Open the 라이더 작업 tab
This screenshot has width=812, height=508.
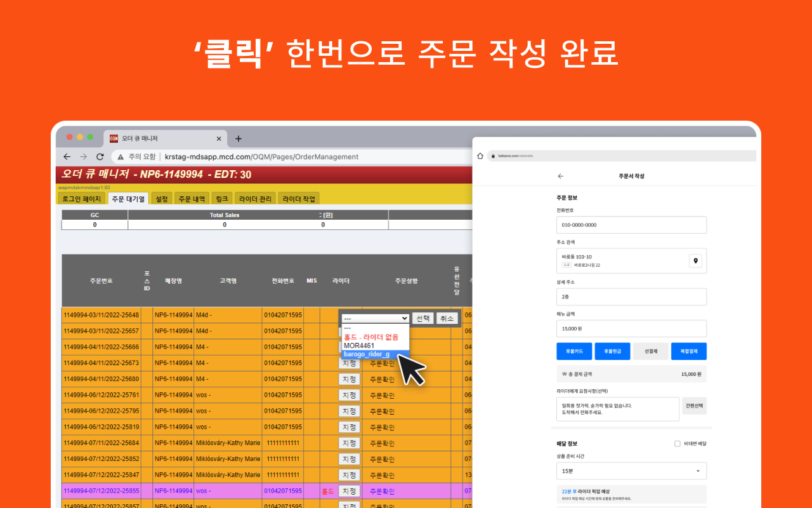point(299,199)
